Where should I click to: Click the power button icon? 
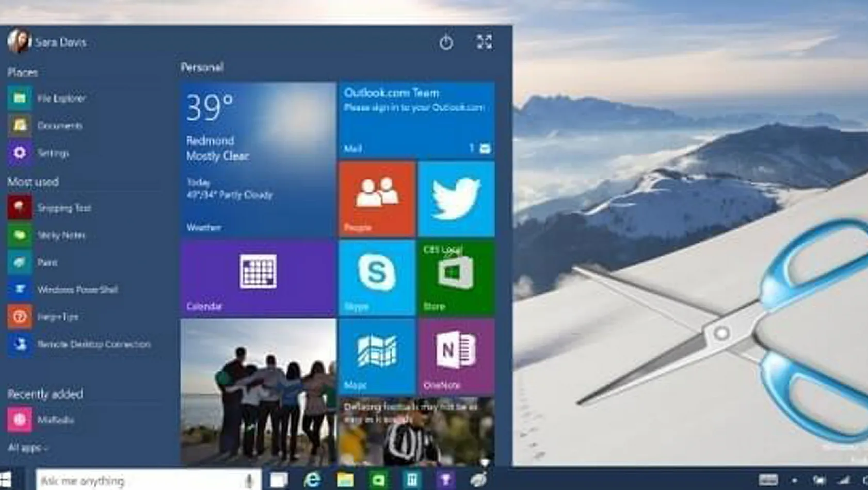pyautogui.click(x=446, y=42)
